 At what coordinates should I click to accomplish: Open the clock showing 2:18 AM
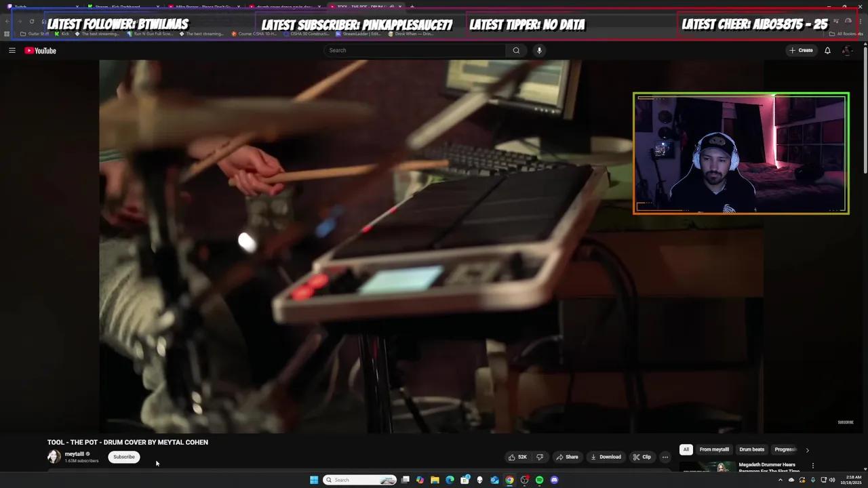tap(852, 480)
